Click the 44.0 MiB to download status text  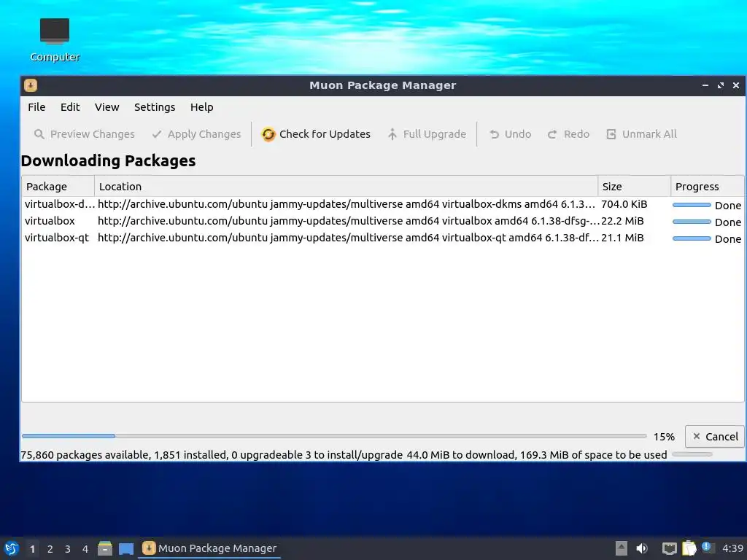click(536, 455)
